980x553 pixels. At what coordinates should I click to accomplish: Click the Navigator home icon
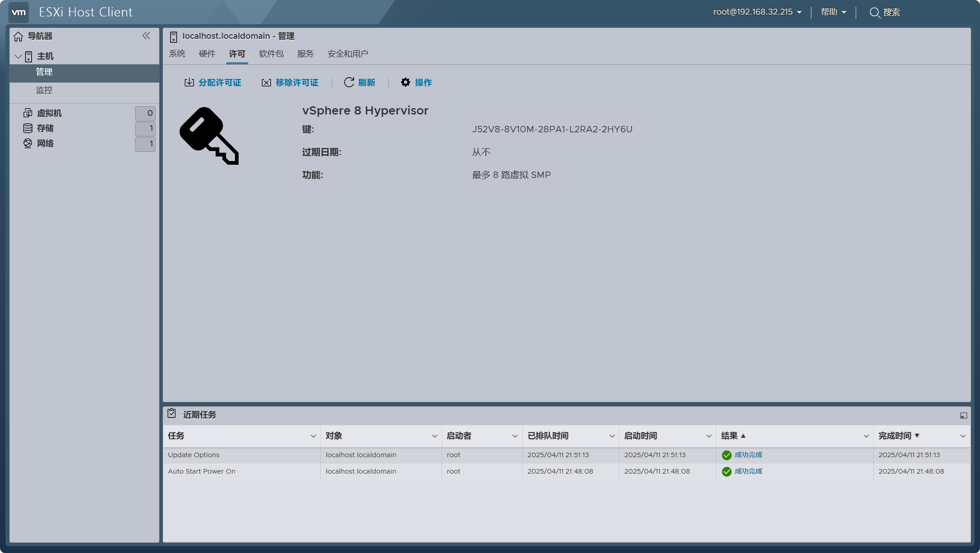click(18, 37)
